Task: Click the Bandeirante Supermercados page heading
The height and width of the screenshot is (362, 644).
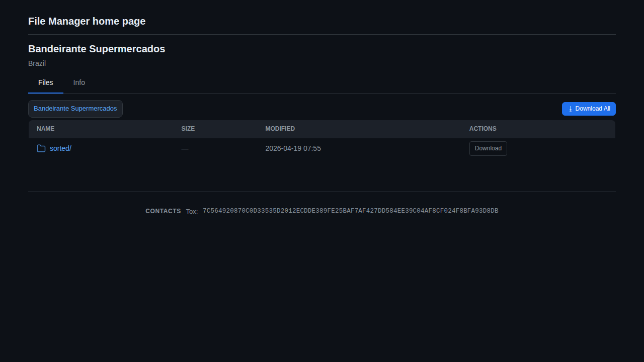Action: click(97, 49)
